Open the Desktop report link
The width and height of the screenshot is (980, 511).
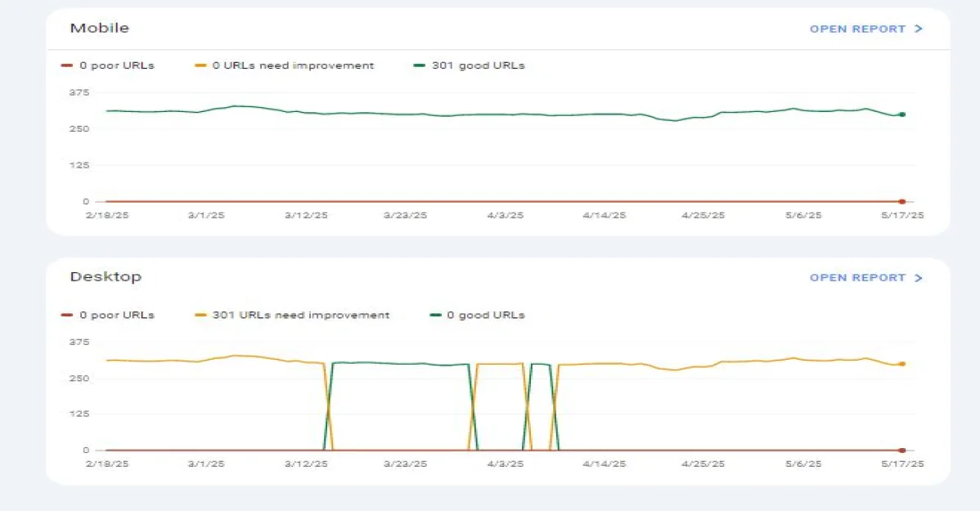click(x=857, y=278)
